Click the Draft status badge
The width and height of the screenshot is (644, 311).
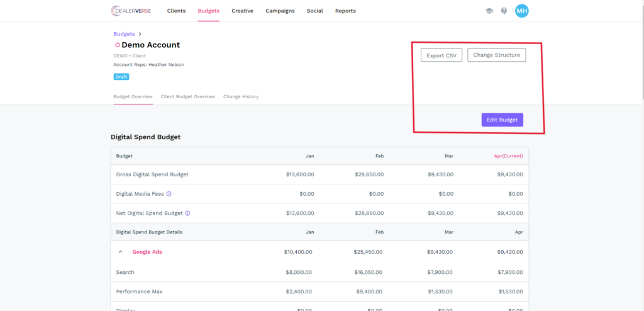[x=121, y=77]
